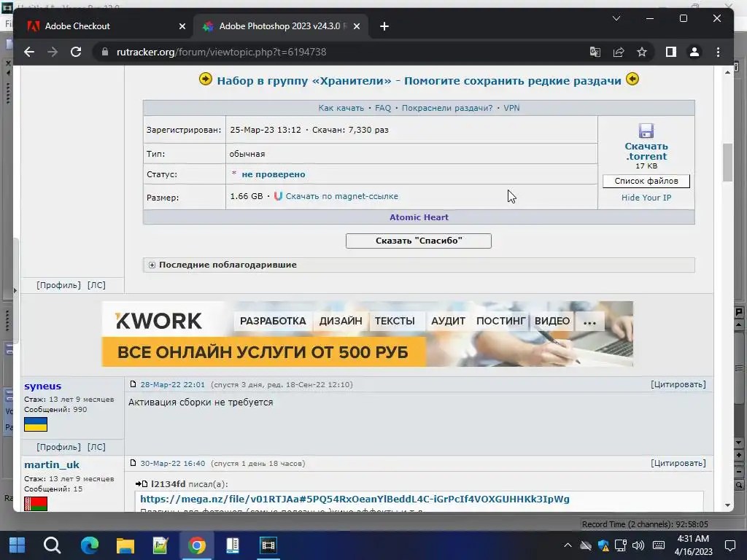This screenshot has height=560, width=747.
Task: Click the page icon beside 28-Мар-22 post date
Action: point(133,384)
